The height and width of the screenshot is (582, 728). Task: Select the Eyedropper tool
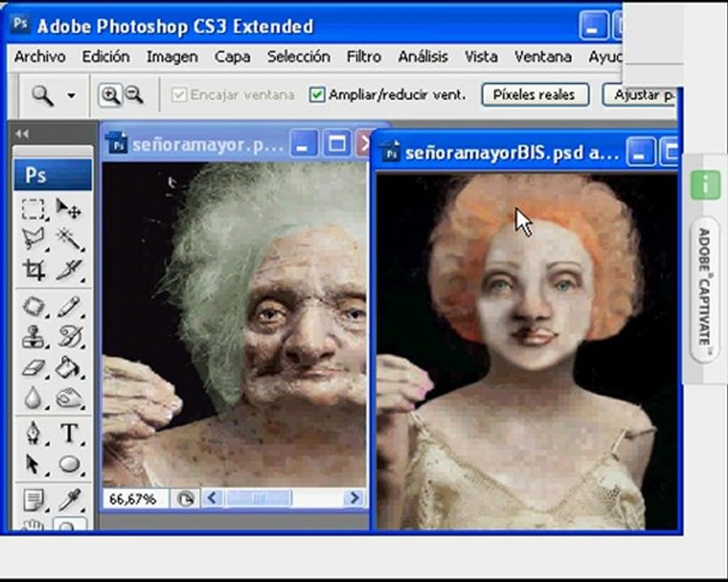pos(70,500)
